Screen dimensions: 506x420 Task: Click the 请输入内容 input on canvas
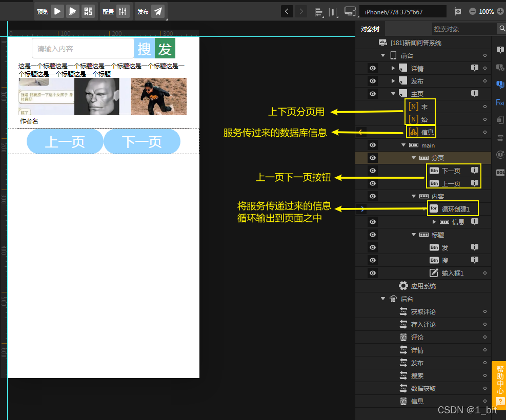point(83,48)
